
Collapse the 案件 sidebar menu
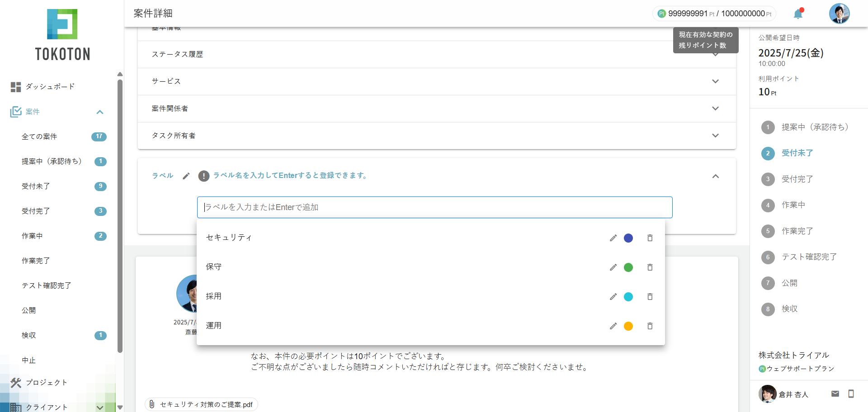coord(100,112)
